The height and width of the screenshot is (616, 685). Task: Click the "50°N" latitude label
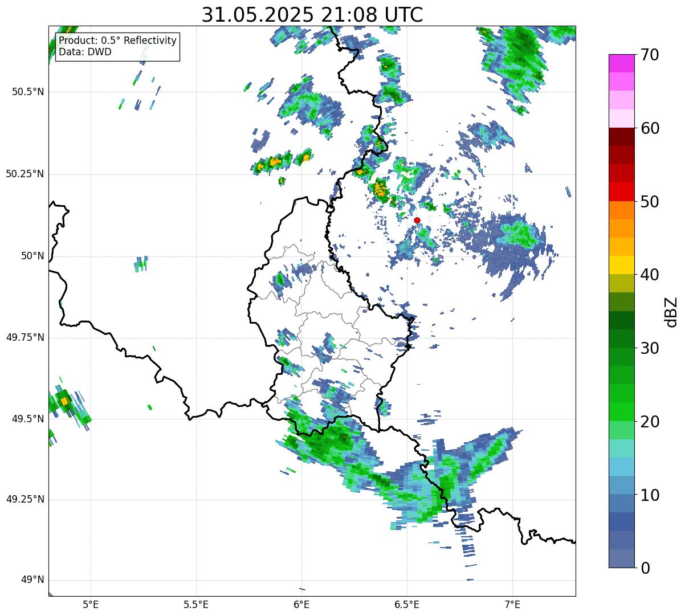(x=32, y=256)
